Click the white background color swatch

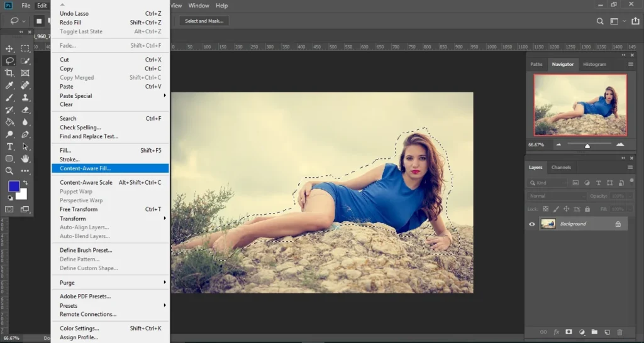click(23, 195)
